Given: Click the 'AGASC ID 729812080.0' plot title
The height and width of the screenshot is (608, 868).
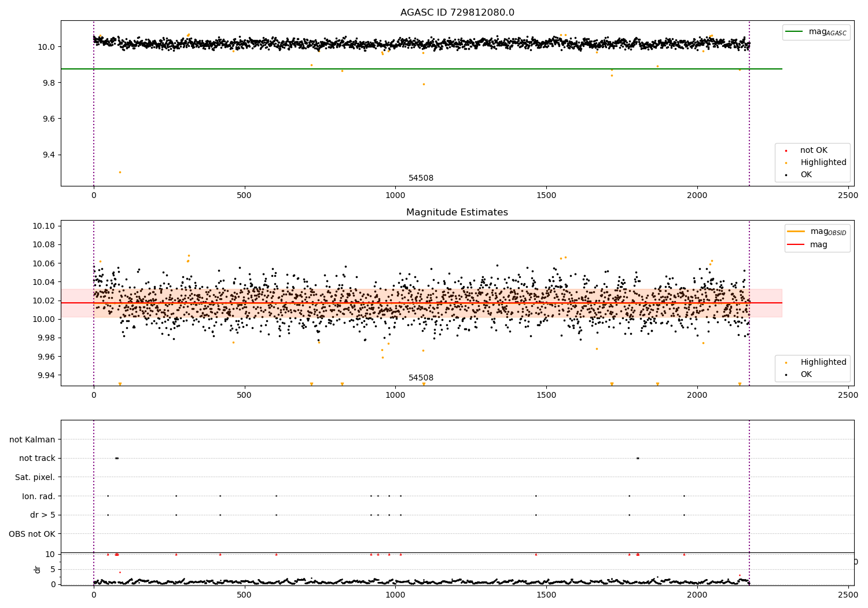Looking at the screenshot, I should point(457,13).
